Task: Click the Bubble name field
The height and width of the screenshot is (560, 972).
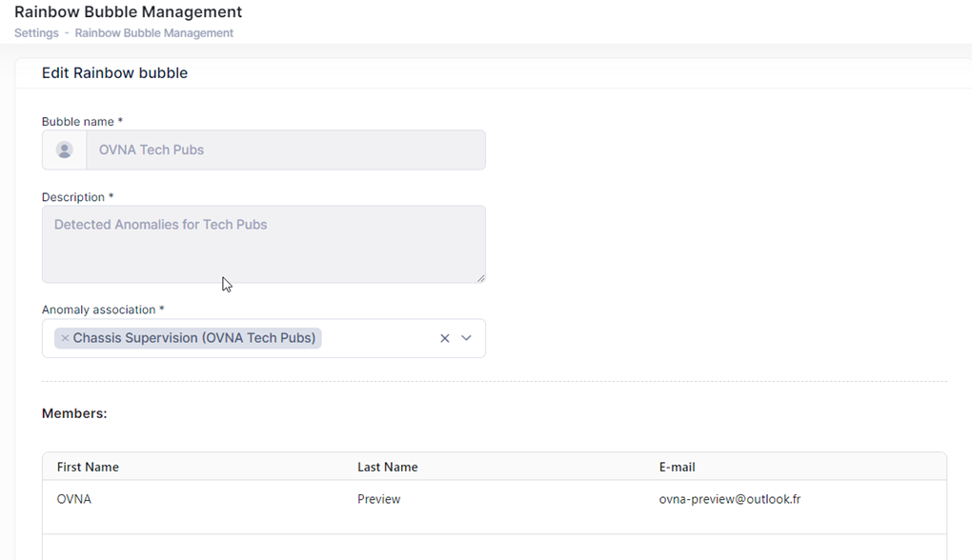Action: click(x=285, y=150)
